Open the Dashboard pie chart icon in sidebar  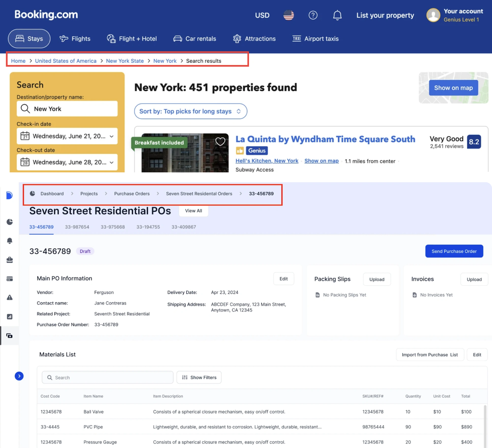click(10, 222)
